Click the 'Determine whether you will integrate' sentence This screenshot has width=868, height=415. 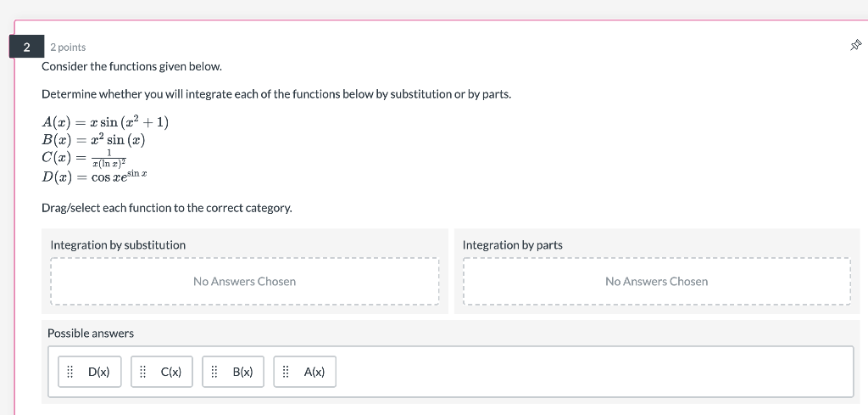276,94
